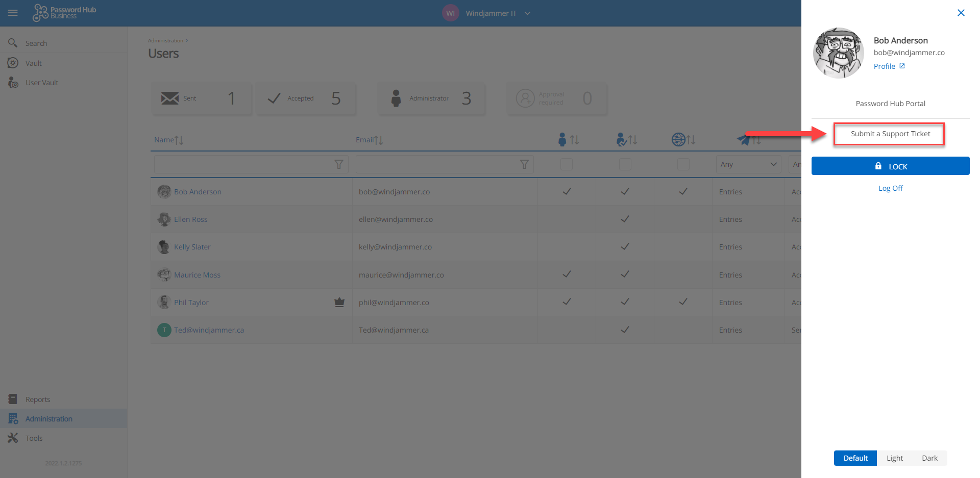
Task: Open the Vault sidebar item
Action: point(34,63)
